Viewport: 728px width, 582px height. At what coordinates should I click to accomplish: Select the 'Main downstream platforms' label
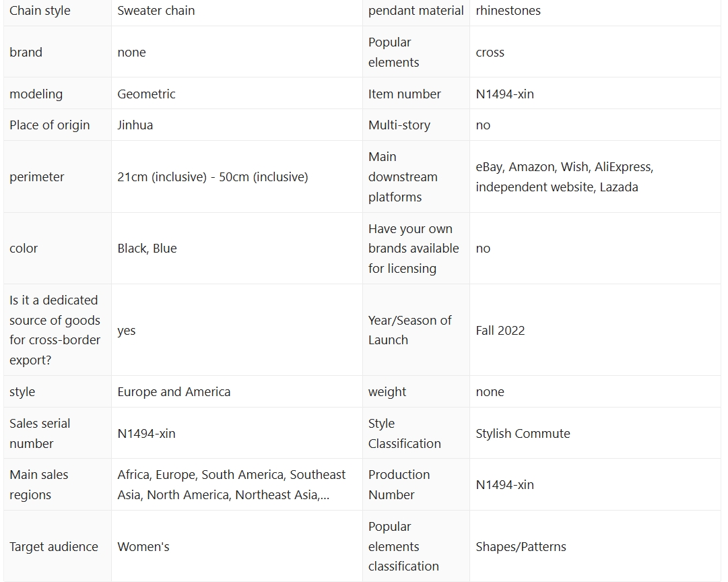[x=403, y=177]
